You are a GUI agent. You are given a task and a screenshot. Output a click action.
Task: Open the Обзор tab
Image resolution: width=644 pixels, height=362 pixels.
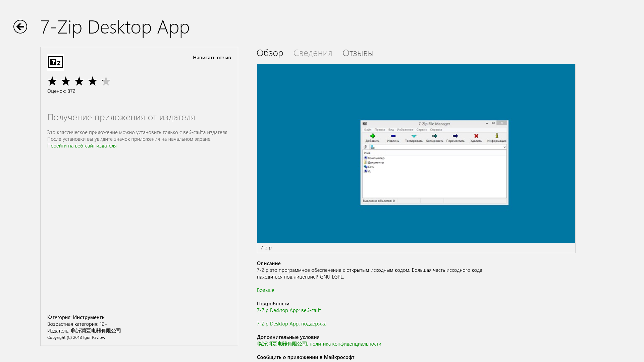(x=270, y=53)
